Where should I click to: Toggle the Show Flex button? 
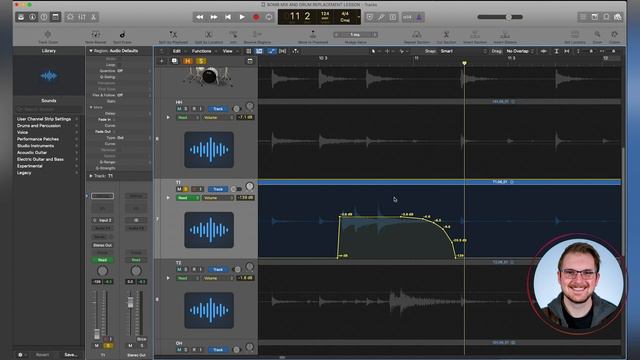(x=282, y=51)
